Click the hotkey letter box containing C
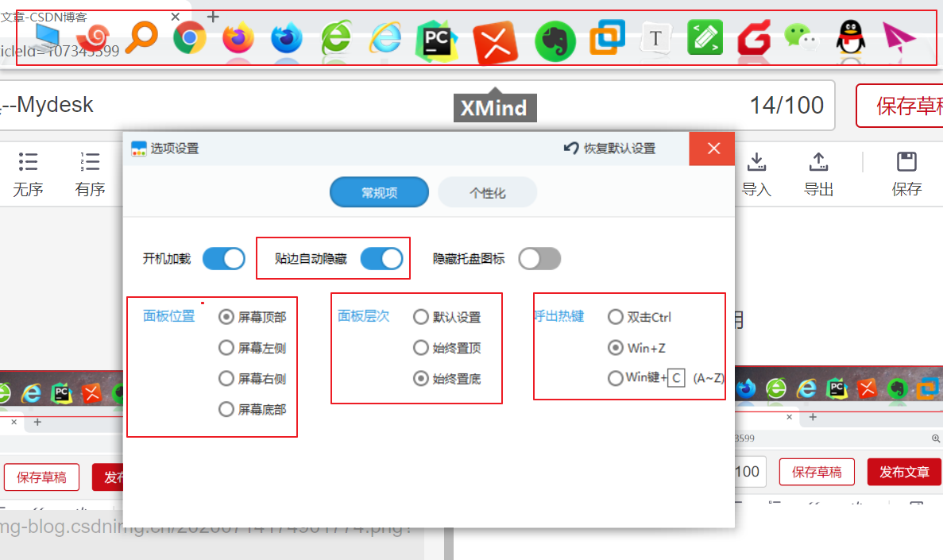The image size is (943, 560). (676, 378)
